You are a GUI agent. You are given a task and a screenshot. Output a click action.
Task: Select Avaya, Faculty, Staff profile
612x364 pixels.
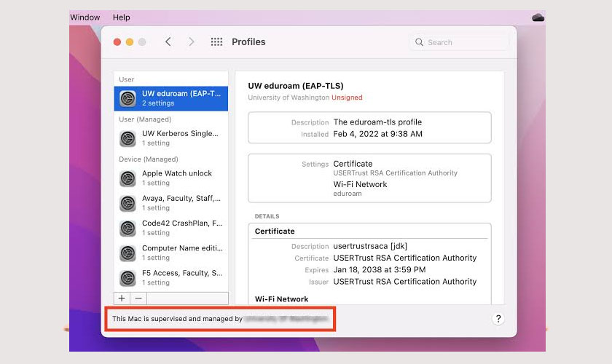tap(171, 203)
